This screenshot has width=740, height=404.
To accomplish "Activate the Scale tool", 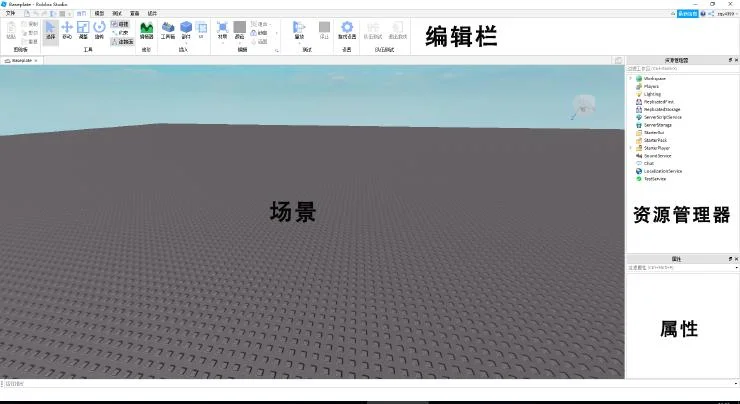I will coord(83,30).
